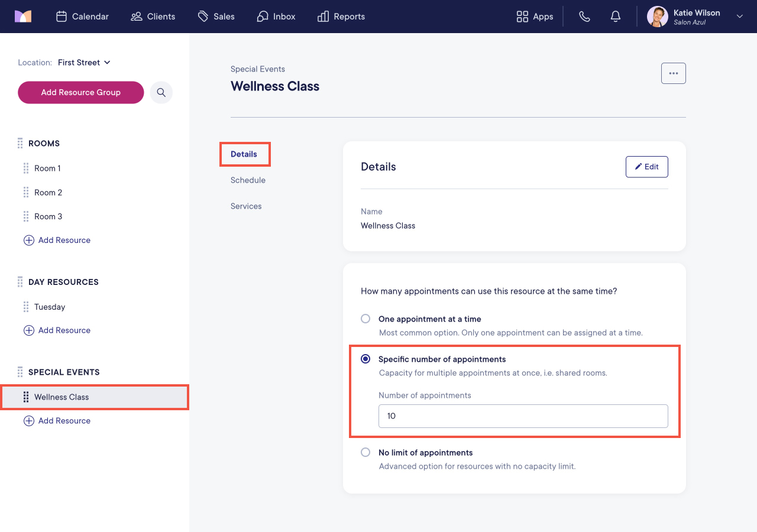Open the notifications bell

[x=616, y=17]
